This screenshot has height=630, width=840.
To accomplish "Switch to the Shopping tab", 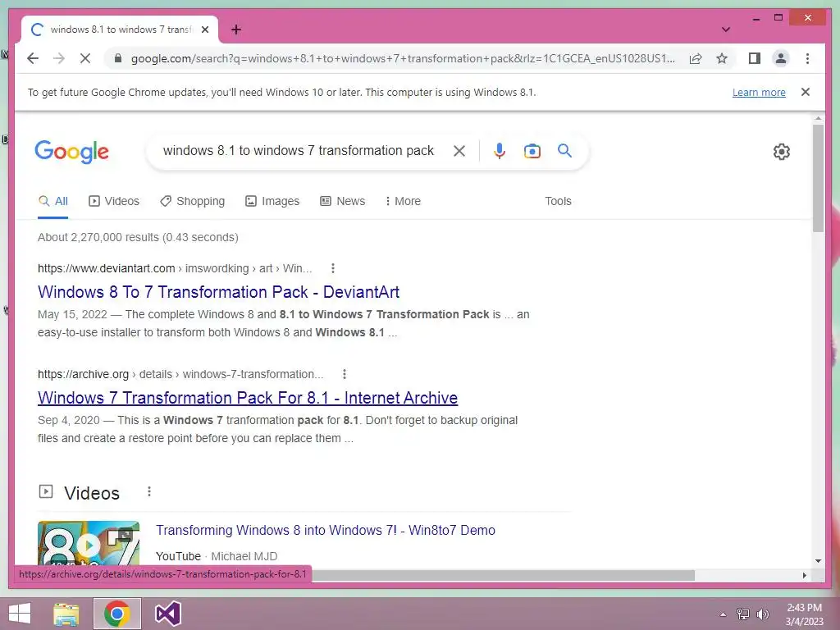I will click(x=193, y=202).
